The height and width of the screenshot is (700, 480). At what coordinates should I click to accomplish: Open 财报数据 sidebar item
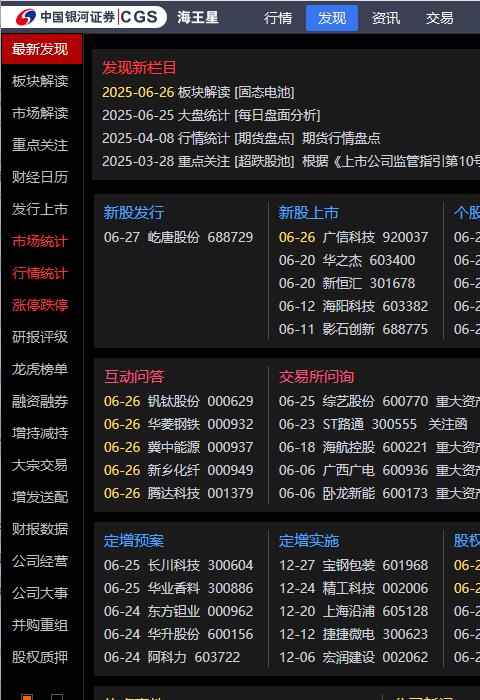click(40, 529)
